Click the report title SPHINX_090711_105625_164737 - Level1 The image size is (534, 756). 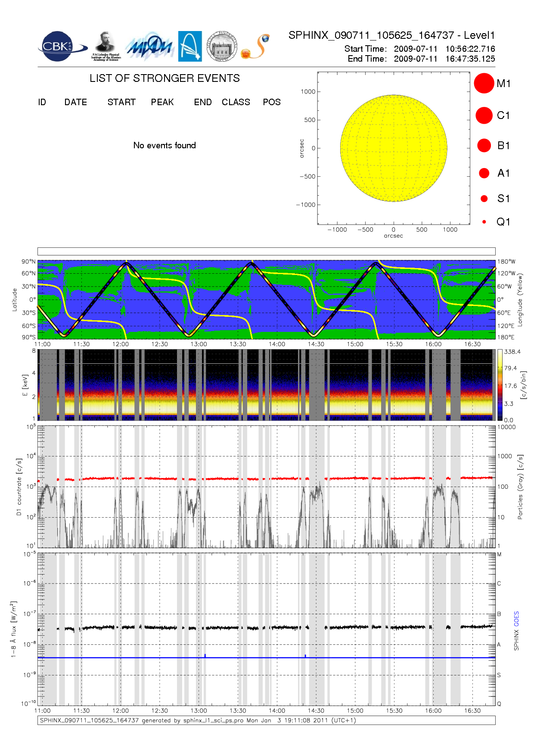[391, 35]
